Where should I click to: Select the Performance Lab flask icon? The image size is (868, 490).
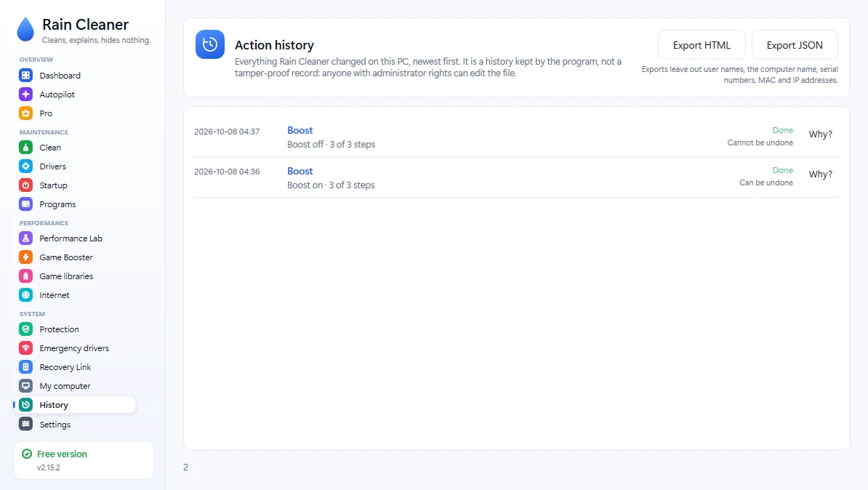coord(25,238)
